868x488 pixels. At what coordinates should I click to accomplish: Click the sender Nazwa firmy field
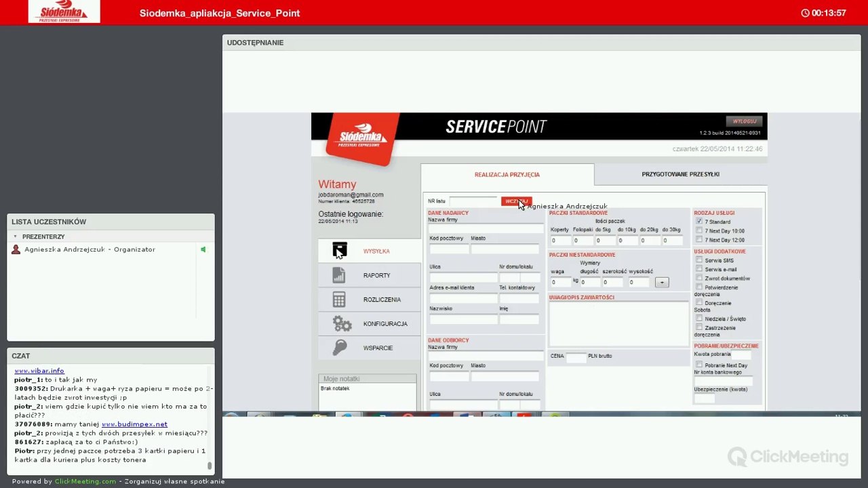point(486,228)
